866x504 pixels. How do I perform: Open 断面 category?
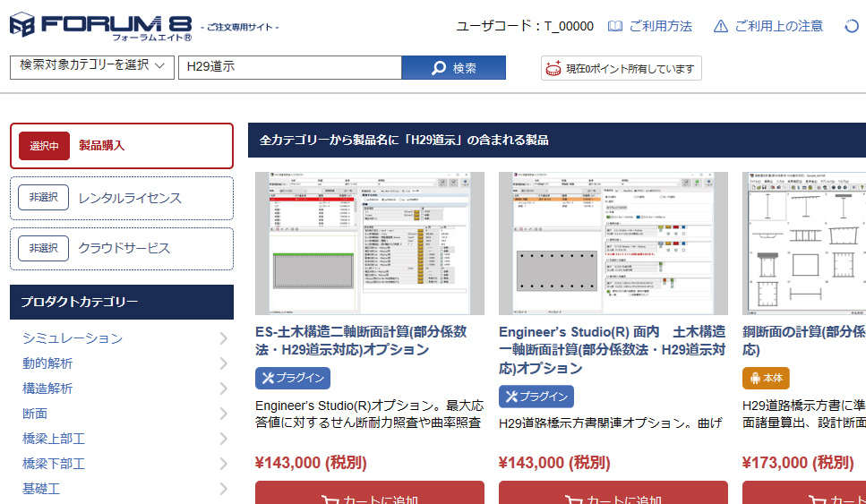coord(35,414)
